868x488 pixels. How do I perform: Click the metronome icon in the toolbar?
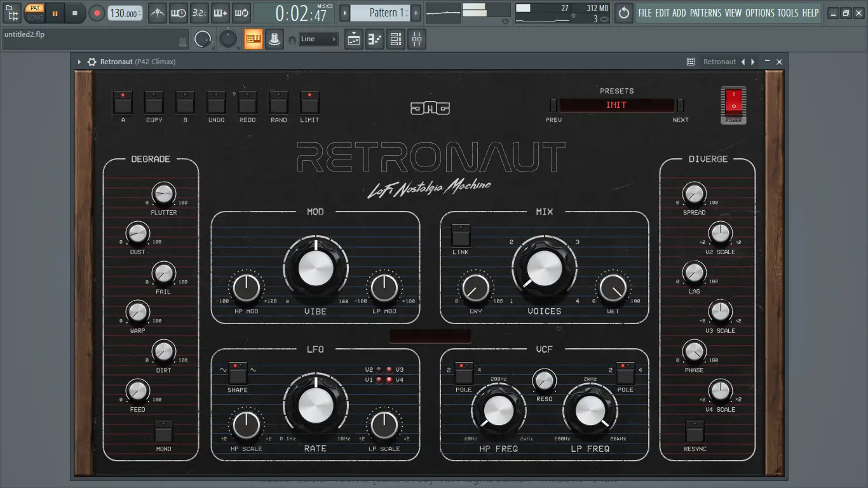pos(158,13)
